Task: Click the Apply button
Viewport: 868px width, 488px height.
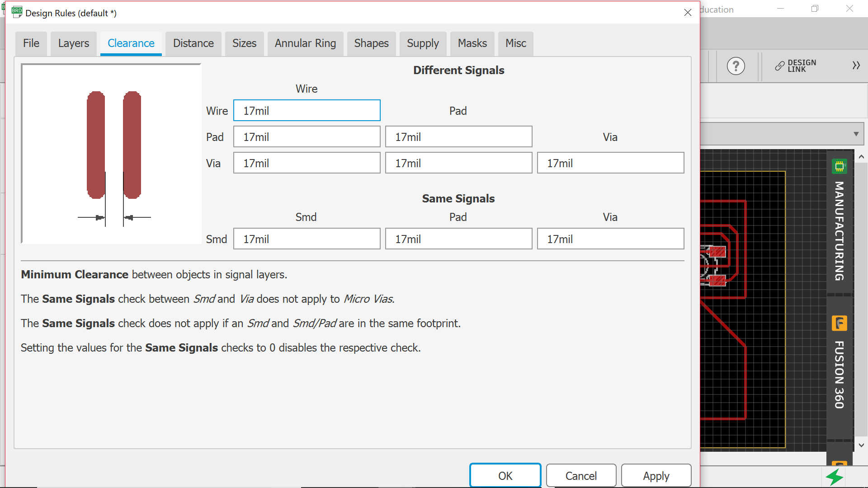Action: coord(656,476)
